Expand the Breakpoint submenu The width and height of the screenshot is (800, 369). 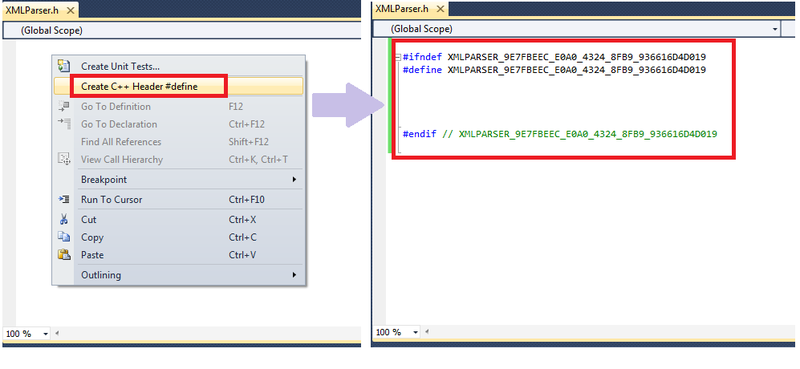coord(186,180)
